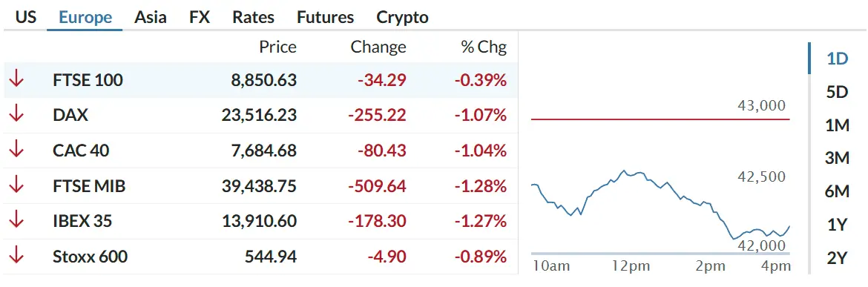Click the down arrow next to Stoxx 600
The width and height of the screenshot is (868, 287).
tap(16, 257)
